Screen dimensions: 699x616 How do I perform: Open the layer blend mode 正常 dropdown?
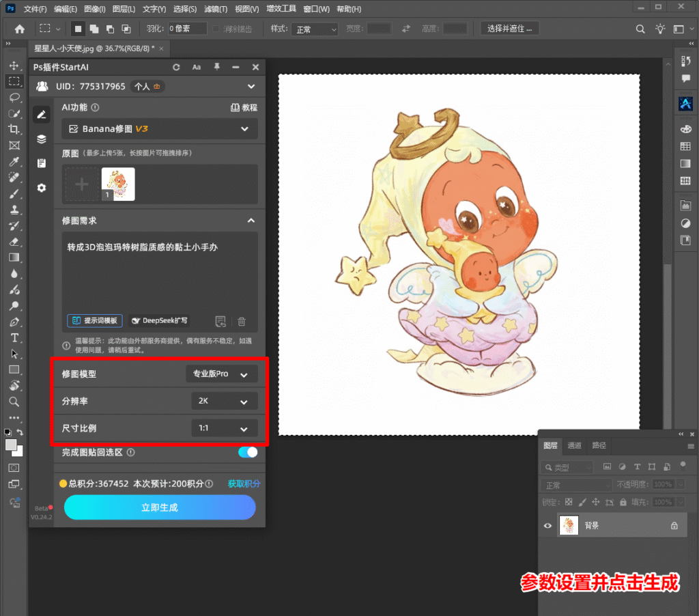point(577,485)
